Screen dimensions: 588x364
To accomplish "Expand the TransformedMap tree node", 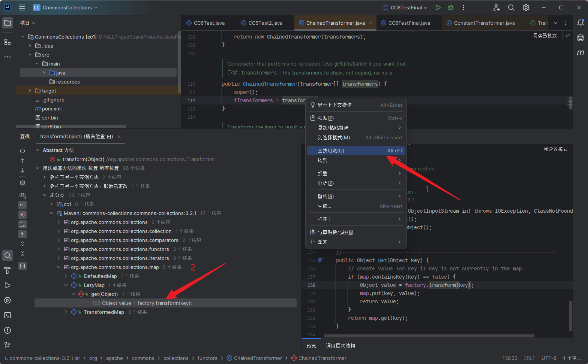I will tap(66, 312).
